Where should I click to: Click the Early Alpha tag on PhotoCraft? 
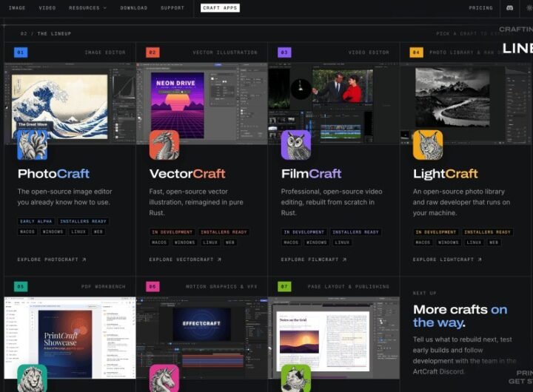36,221
